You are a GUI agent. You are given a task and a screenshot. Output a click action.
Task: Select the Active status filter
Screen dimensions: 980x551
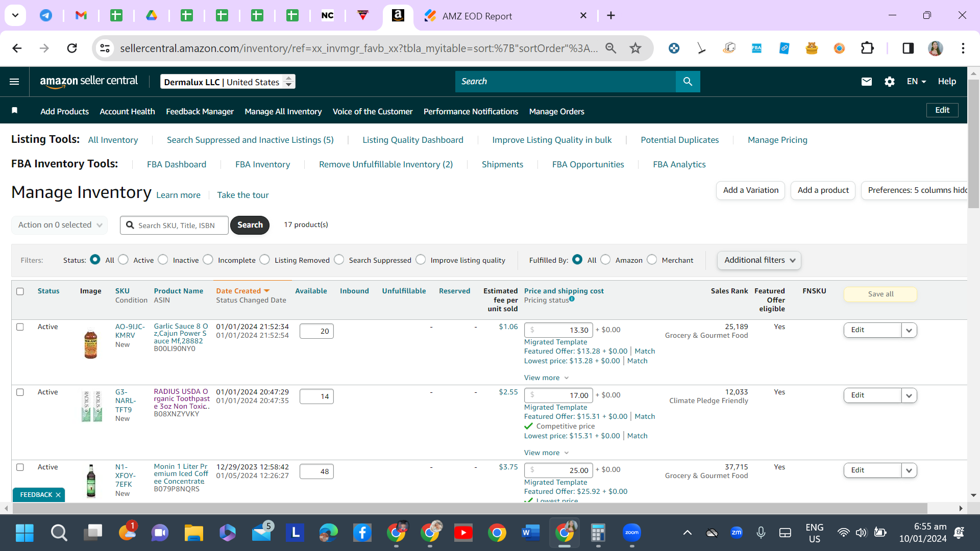coord(124,260)
